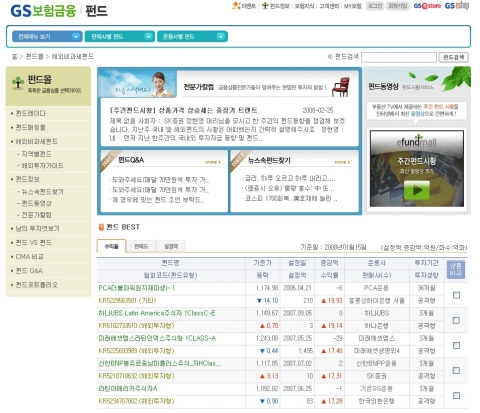The height and width of the screenshot is (413, 480).
Task: Check the 하나UBS Latin America compare checkbox
Action: pyautogui.click(x=456, y=320)
